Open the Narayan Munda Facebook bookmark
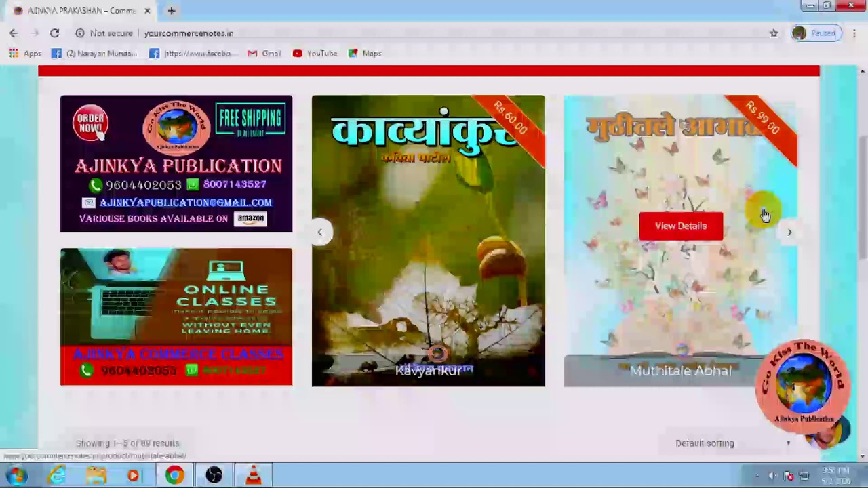Screen dimensions: 868x488 (94, 53)
